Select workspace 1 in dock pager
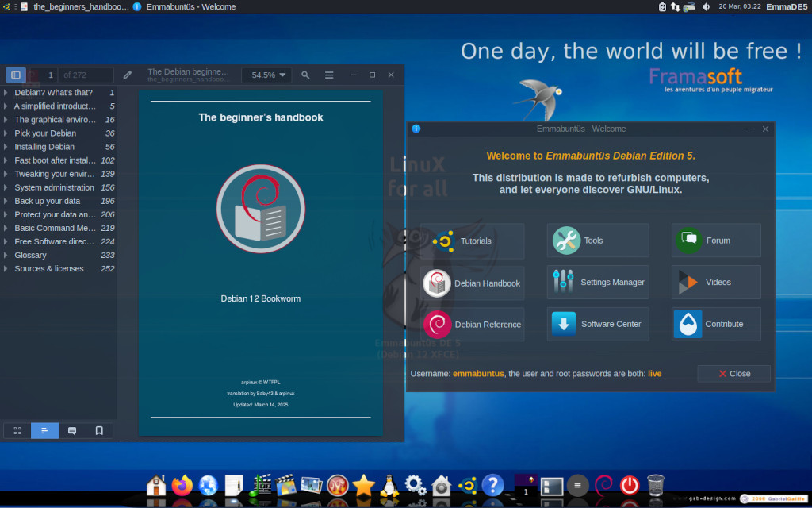Viewport: 812px width, 508px height. pyautogui.click(x=526, y=486)
